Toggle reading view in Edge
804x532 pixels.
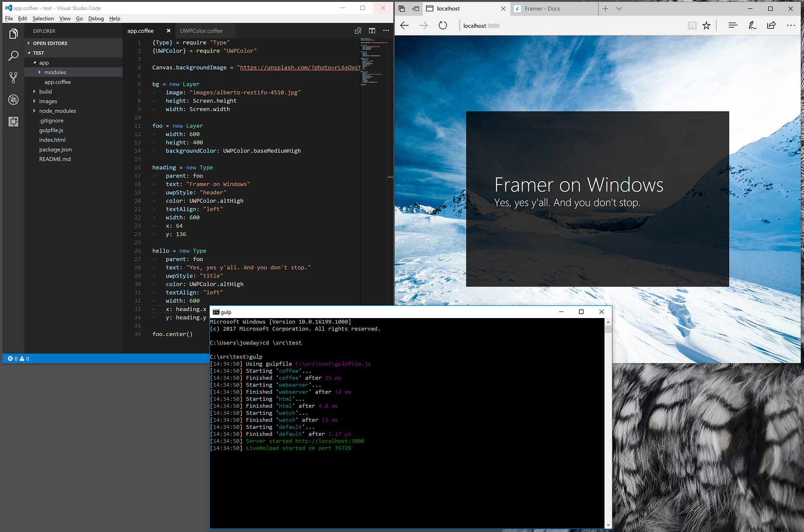[692, 25]
